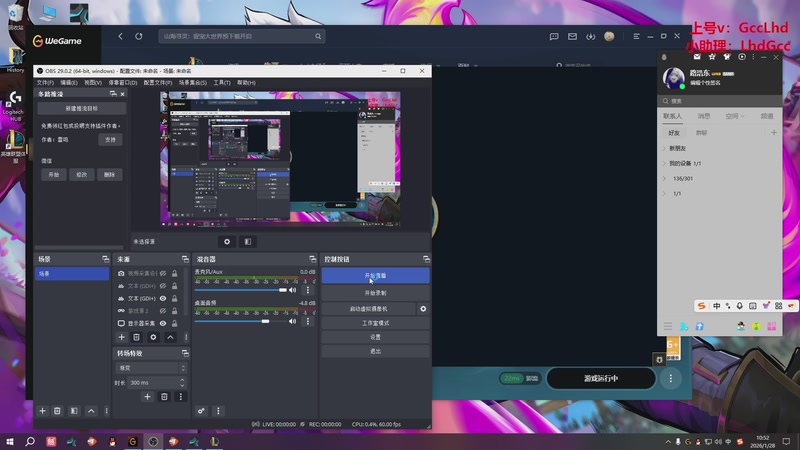Mute the 桌面音频 channel
The image size is (800, 450).
coord(292,321)
